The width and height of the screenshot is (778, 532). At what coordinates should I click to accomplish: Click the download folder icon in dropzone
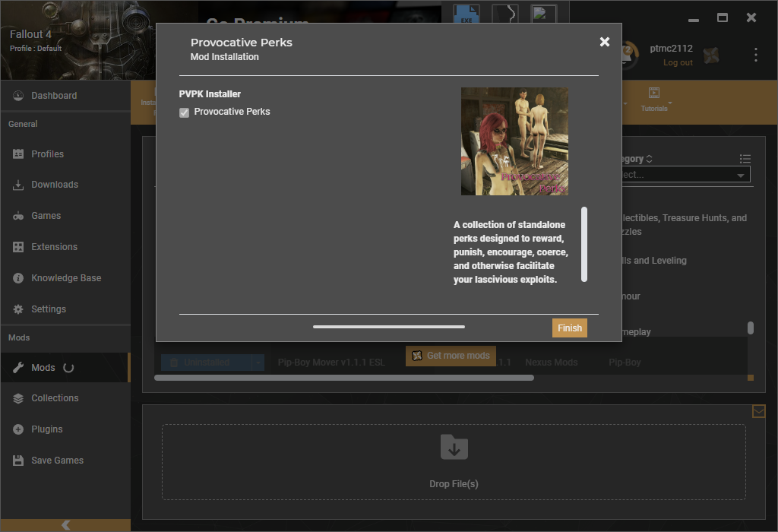pyautogui.click(x=454, y=447)
